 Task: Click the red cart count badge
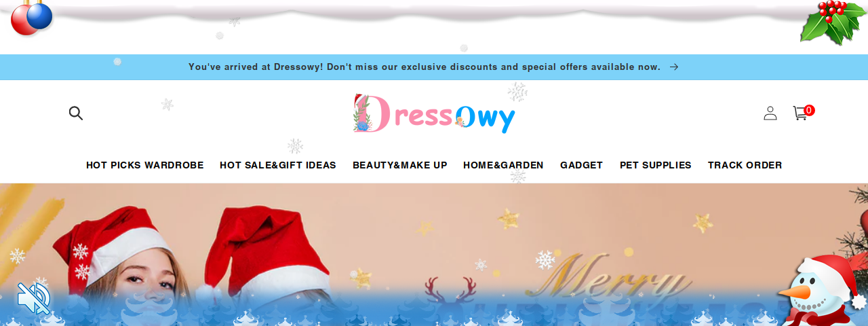coord(809,110)
